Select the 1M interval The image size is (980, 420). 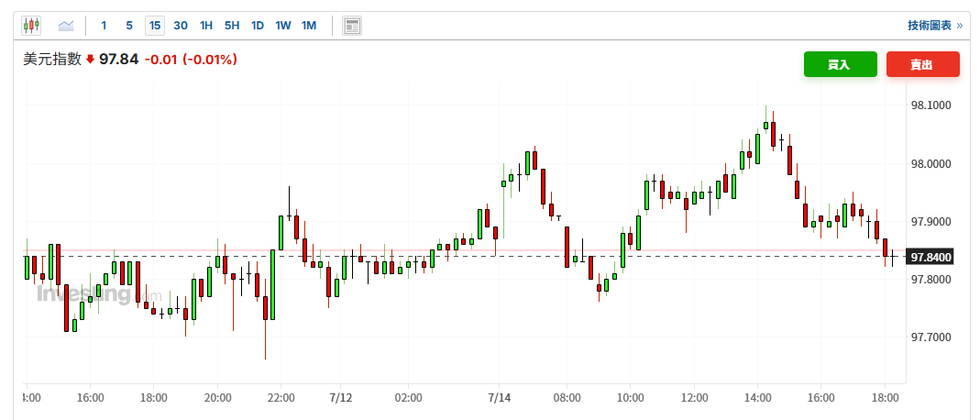tap(309, 26)
